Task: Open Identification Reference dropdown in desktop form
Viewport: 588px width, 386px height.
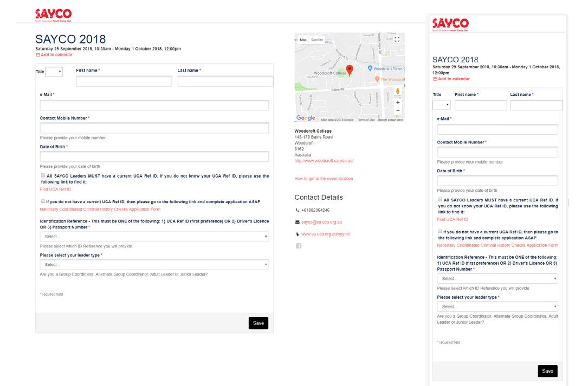Action: (x=154, y=237)
